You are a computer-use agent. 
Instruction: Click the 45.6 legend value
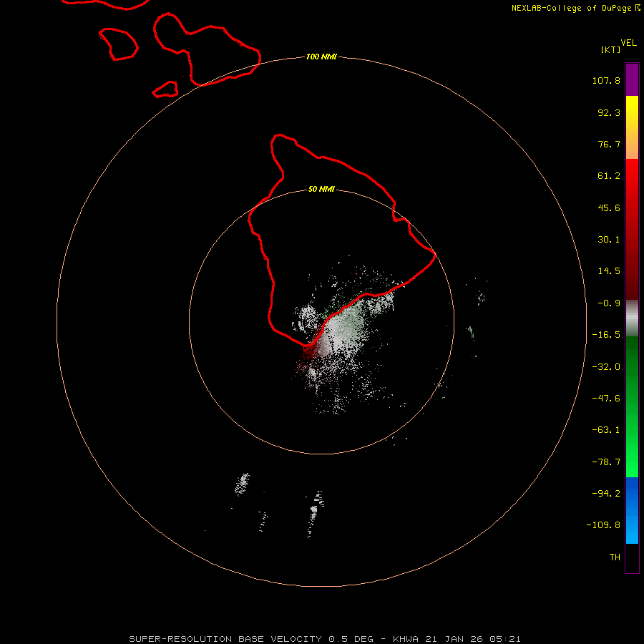coord(609,208)
